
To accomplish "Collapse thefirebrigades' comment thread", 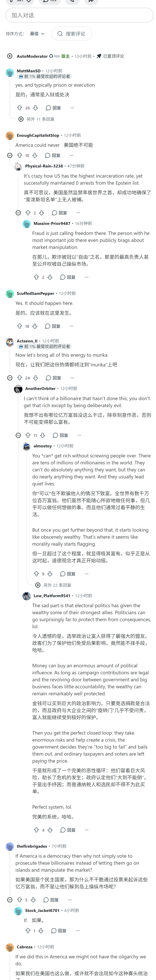I will pyautogui.click(x=10, y=900).
